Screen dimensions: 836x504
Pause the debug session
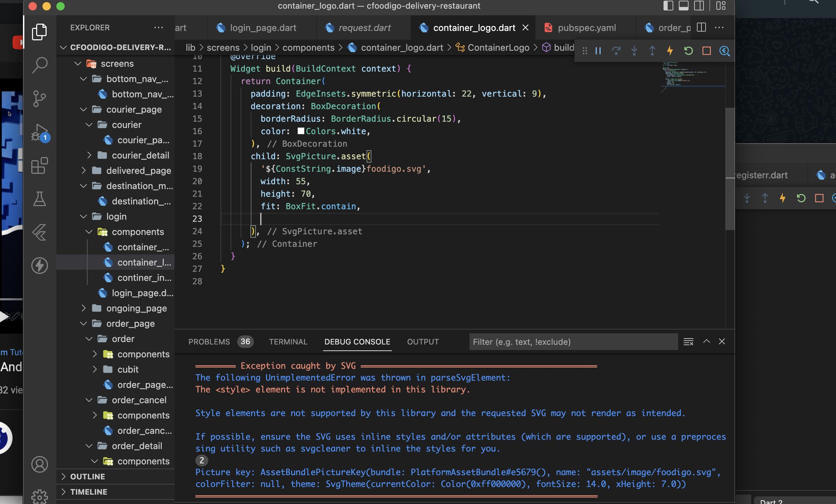pos(598,51)
